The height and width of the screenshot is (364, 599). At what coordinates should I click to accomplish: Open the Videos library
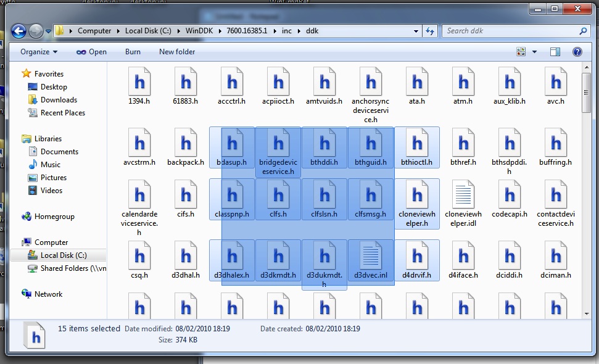51,191
